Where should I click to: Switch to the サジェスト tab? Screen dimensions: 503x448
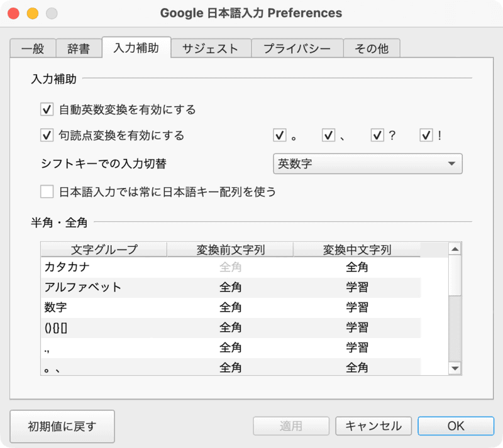click(x=211, y=48)
